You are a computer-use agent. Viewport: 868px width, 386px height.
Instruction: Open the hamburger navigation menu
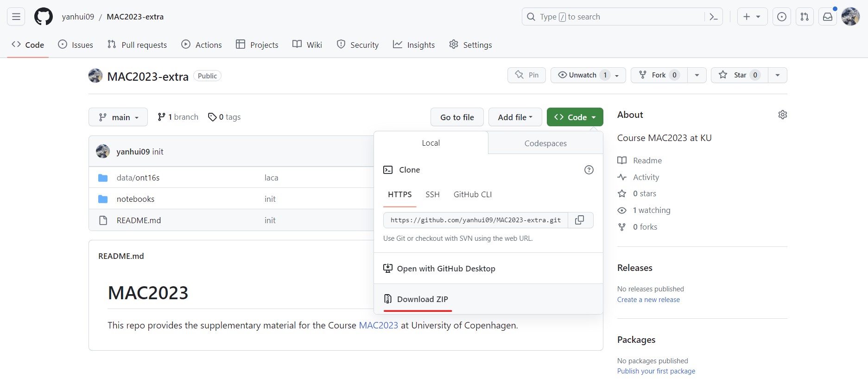tap(16, 17)
